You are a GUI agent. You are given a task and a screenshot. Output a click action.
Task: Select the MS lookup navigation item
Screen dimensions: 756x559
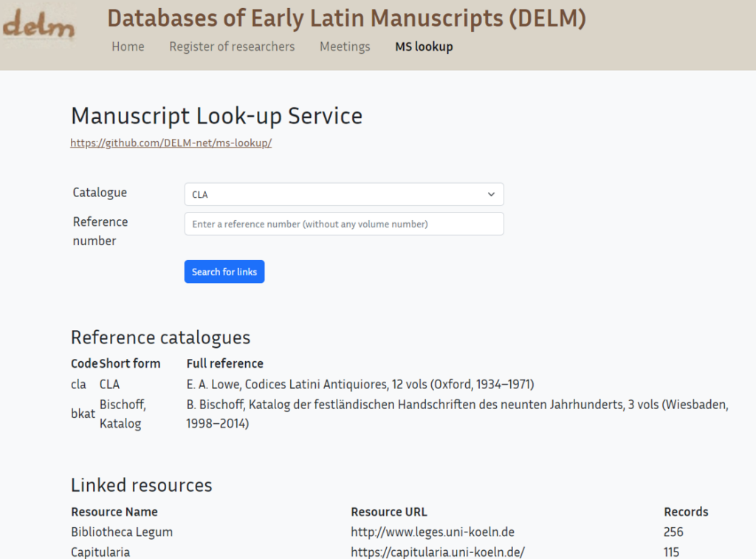[424, 47]
